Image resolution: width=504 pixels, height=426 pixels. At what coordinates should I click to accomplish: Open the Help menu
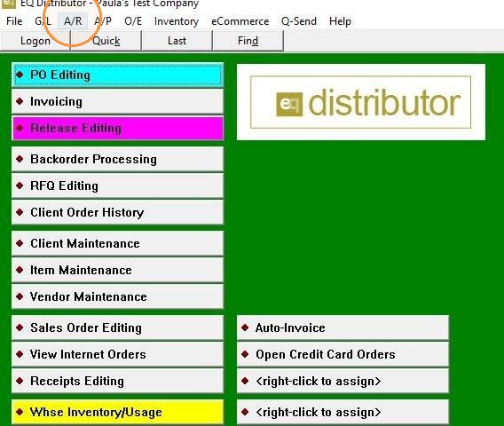[x=340, y=21]
